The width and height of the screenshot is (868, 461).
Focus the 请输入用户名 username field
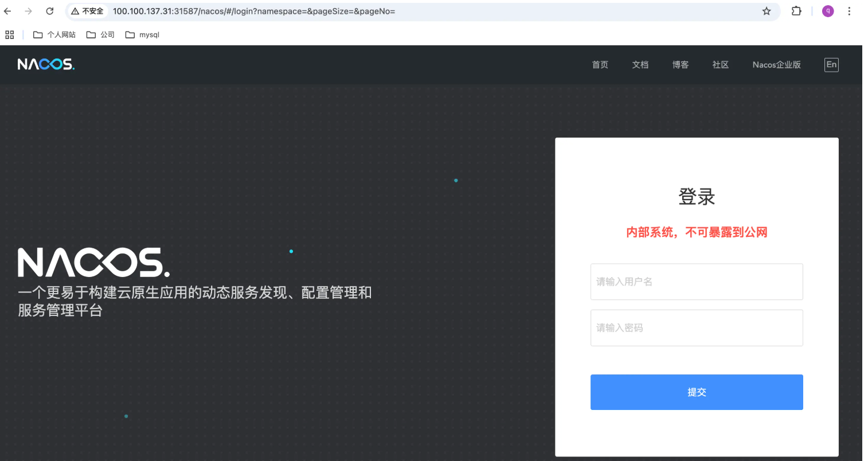697,282
